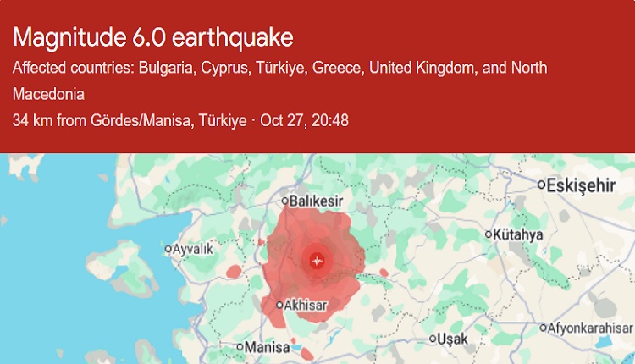Click the Ayvalık city marker
The height and width of the screenshot is (364, 635).
[x=168, y=250]
